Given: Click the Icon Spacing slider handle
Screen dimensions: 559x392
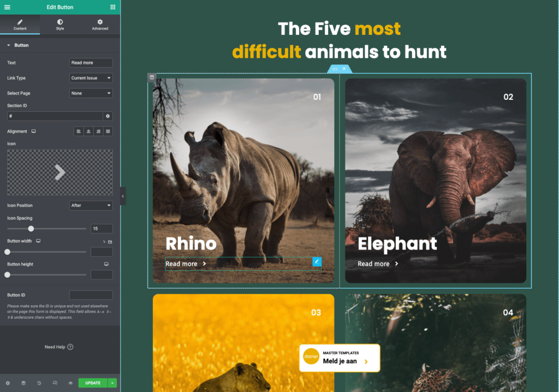Looking at the screenshot, I should pyautogui.click(x=31, y=229).
